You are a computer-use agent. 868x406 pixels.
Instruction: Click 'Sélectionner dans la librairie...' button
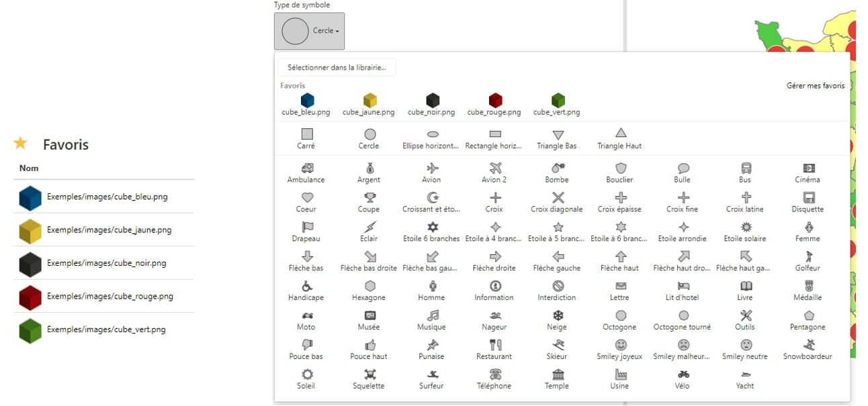pos(337,68)
